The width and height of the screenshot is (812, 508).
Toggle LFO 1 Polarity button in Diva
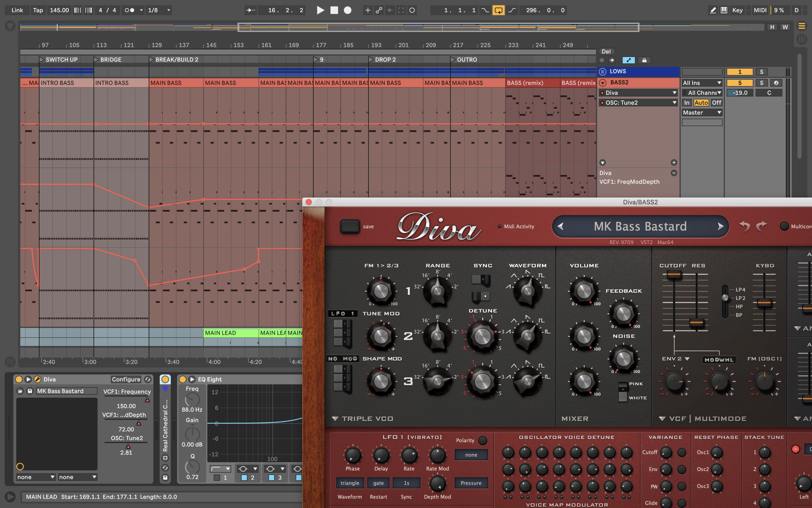(482, 440)
